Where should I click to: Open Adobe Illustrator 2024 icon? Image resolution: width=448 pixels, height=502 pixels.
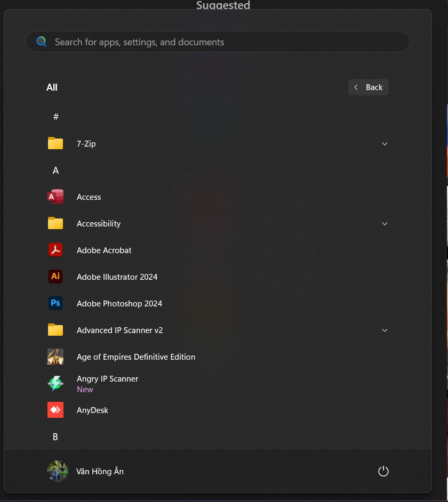pyautogui.click(x=55, y=277)
